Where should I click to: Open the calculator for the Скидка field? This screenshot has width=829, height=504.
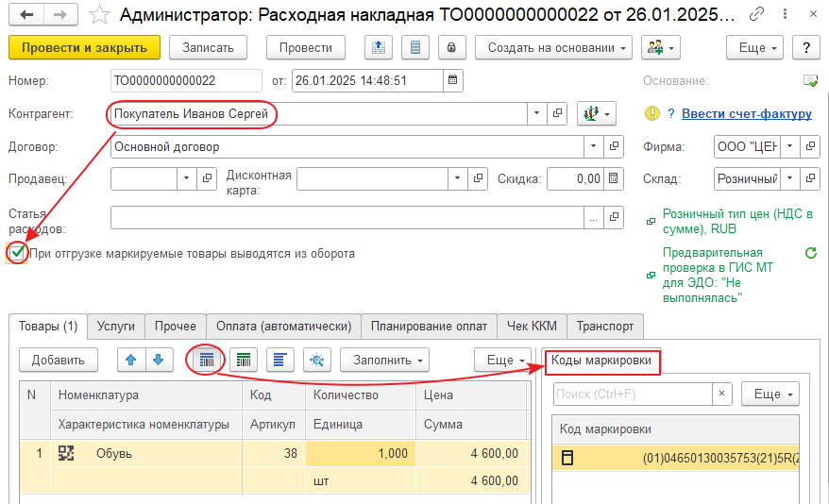click(x=613, y=178)
